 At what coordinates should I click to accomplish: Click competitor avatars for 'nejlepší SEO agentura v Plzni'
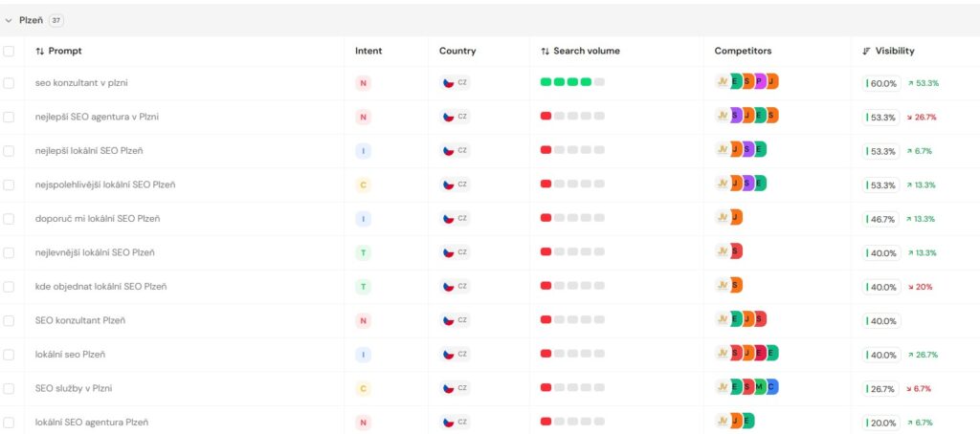(747, 116)
